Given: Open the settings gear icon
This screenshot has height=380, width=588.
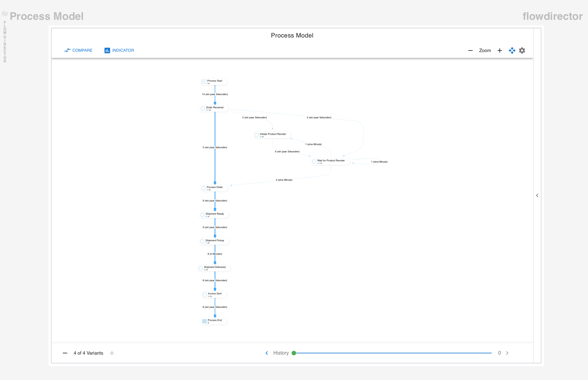Looking at the screenshot, I should 522,50.
